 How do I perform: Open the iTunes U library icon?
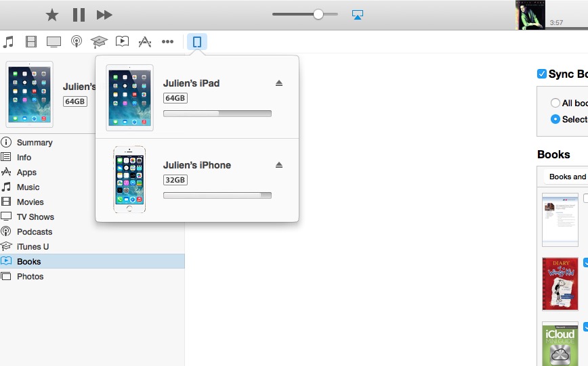tap(99, 41)
